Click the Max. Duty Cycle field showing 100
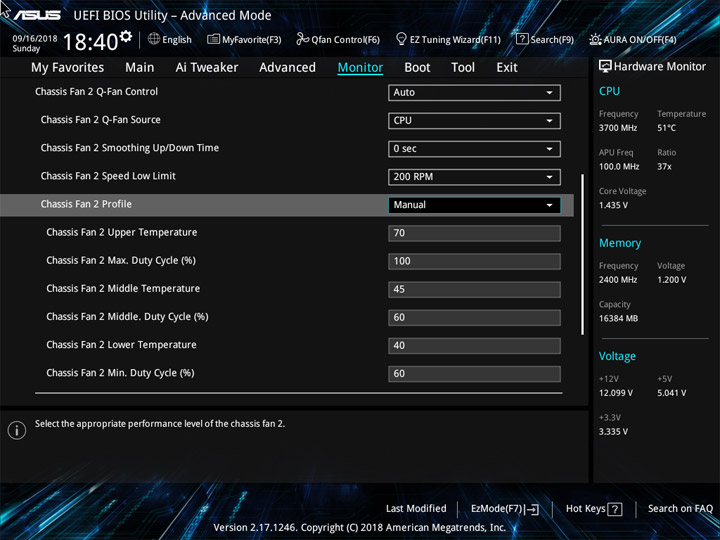 click(474, 261)
